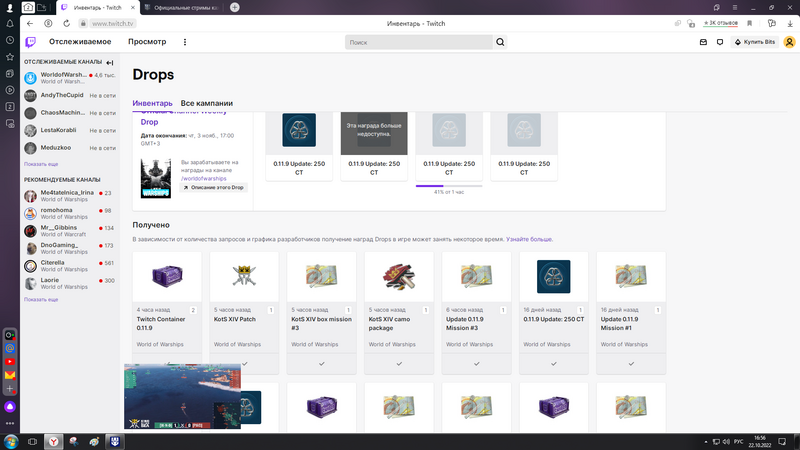The image size is (800, 450).
Task: Open the Twitch notifications inbox icon
Action: 703,42
